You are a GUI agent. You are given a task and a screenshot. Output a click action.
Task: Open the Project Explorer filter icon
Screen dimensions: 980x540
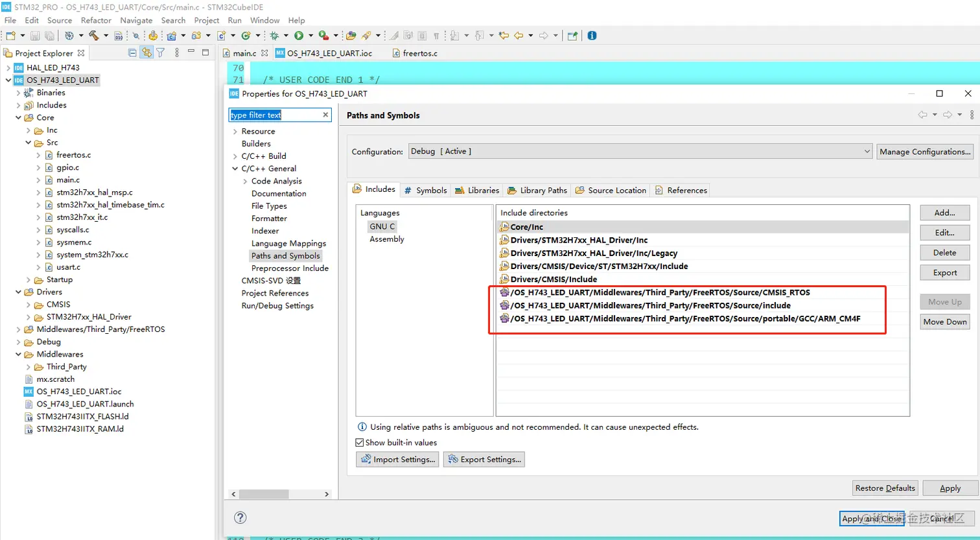161,53
